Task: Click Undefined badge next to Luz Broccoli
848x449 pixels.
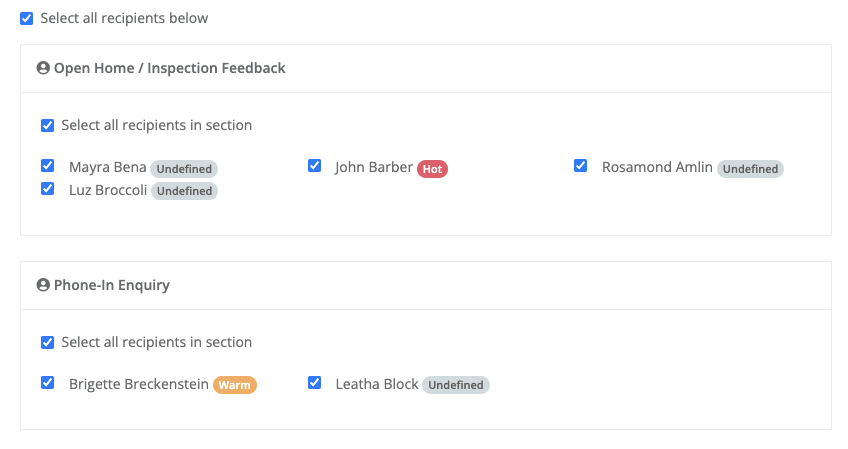Action: click(184, 191)
